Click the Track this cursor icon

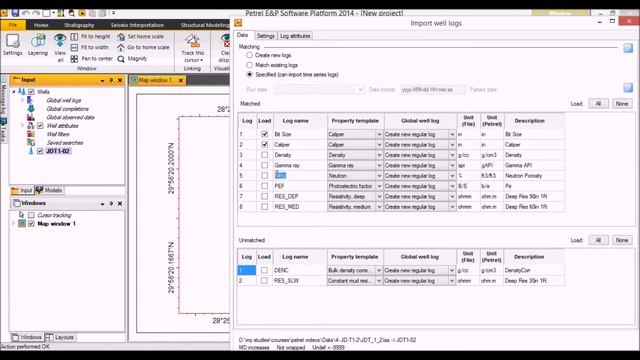coord(192,41)
